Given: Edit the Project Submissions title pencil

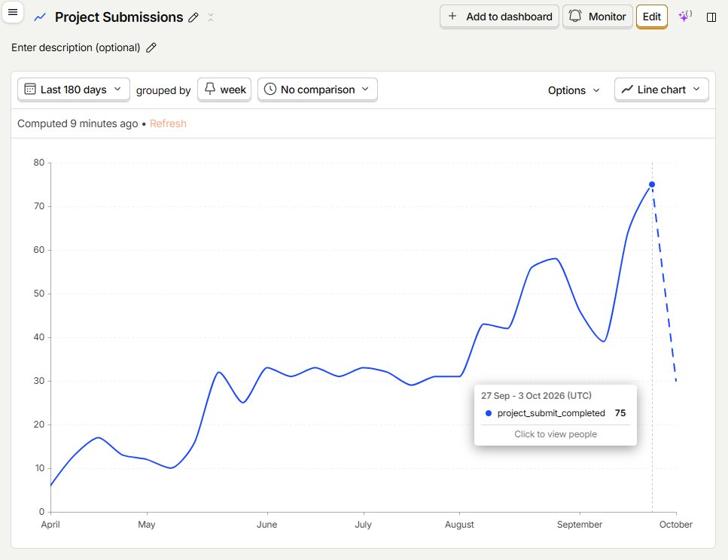Looking at the screenshot, I should click(193, 17).
